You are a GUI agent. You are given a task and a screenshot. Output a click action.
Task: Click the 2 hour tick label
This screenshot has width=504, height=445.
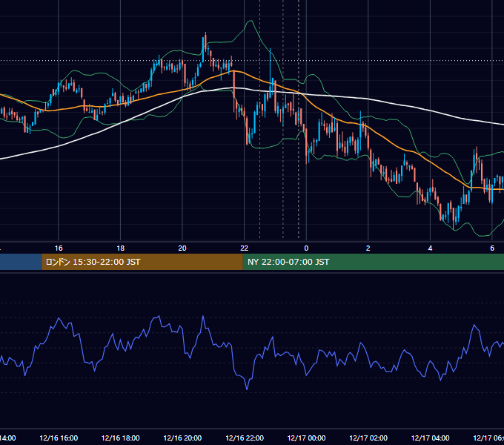point(368,248)
